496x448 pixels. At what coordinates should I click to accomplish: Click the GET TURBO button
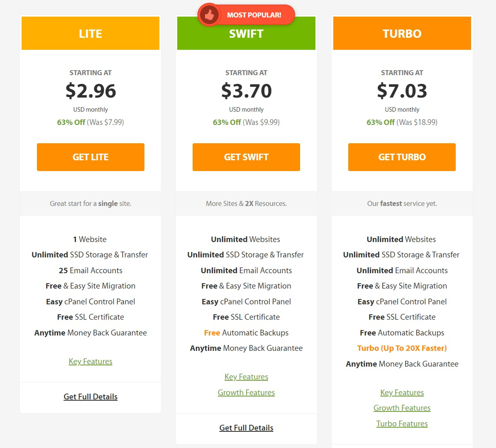click(x=402, y=157)
